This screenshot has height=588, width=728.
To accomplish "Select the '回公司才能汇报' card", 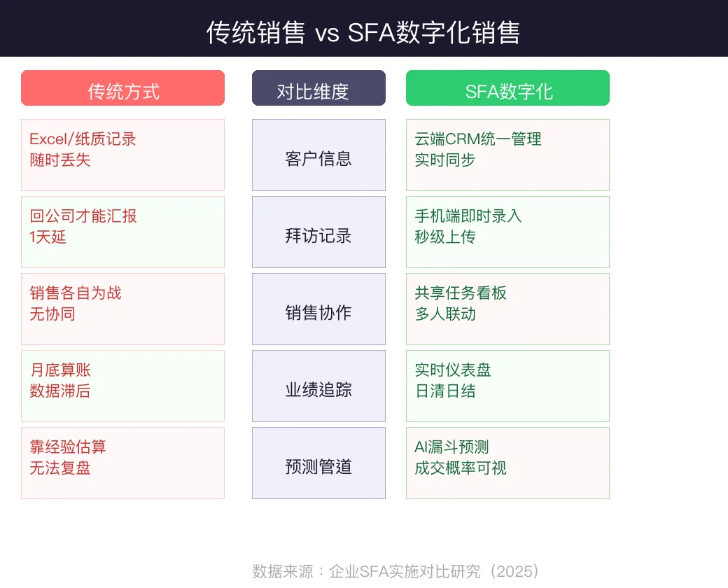I will (x=122, y=232).
